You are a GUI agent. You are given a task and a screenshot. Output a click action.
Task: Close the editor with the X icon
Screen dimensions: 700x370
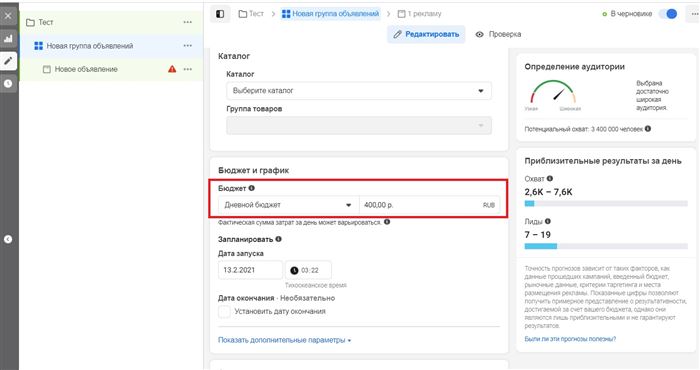tap(8, 17)
